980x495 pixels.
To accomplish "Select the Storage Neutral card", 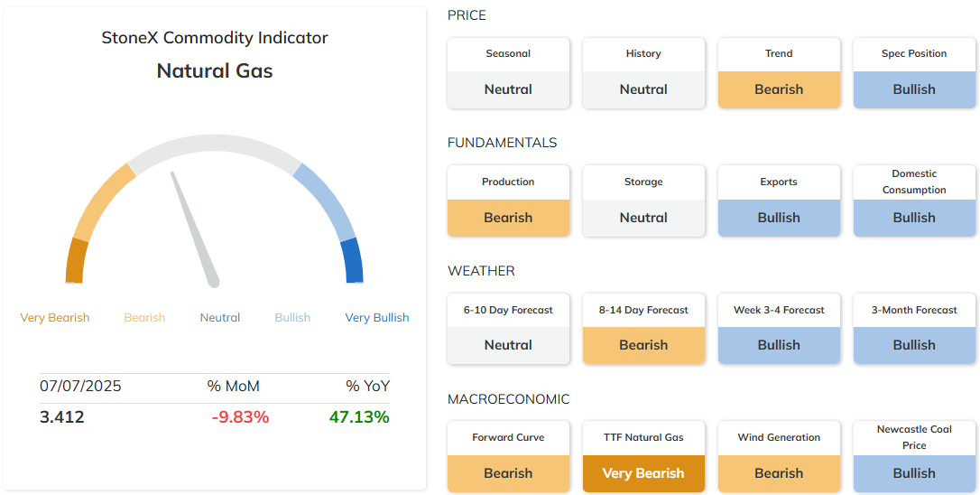I will tap(643, 201).
